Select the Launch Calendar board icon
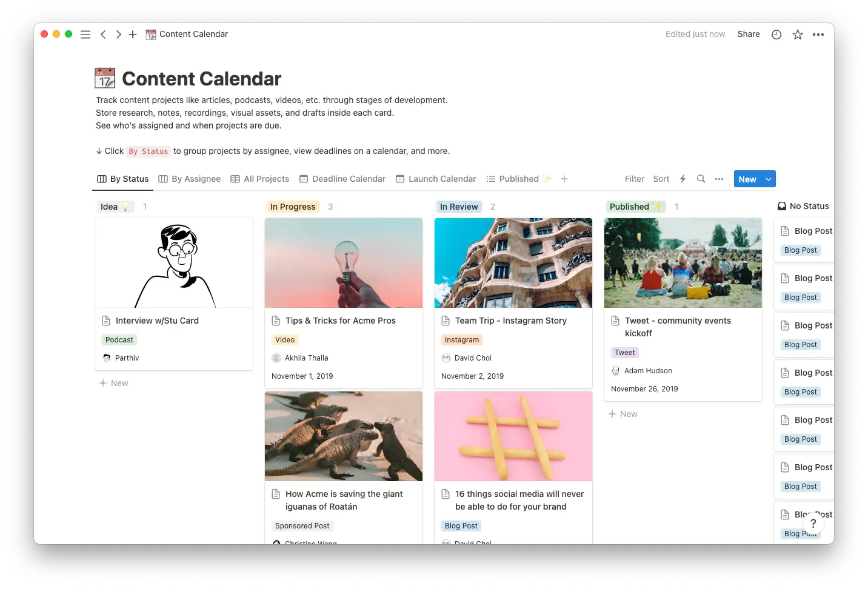The height and width of the screenshot is (589, 868). pos(399,179)
